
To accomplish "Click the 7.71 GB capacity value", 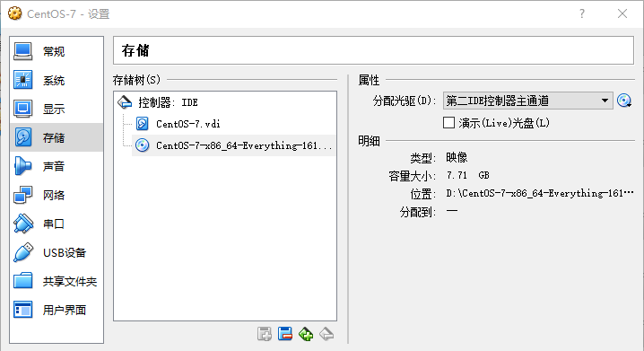I will point(468,176).
